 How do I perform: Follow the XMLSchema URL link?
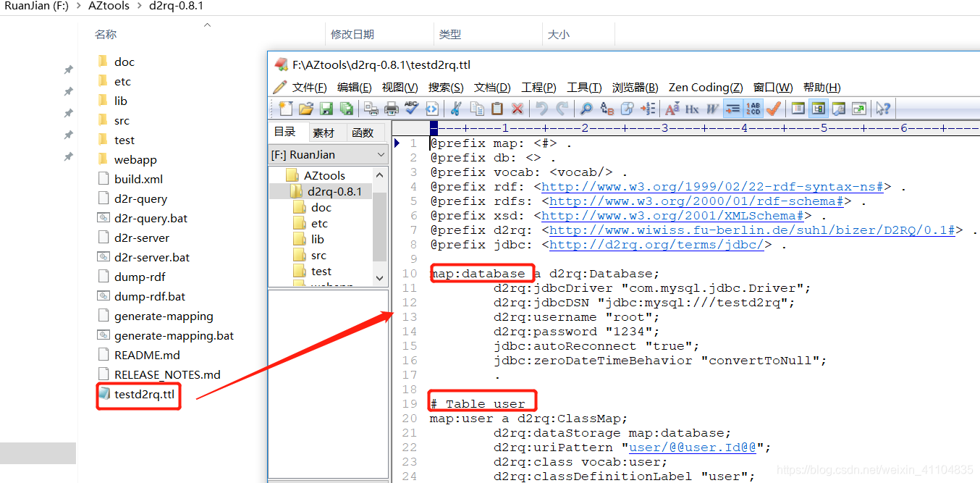coord(672,216)
